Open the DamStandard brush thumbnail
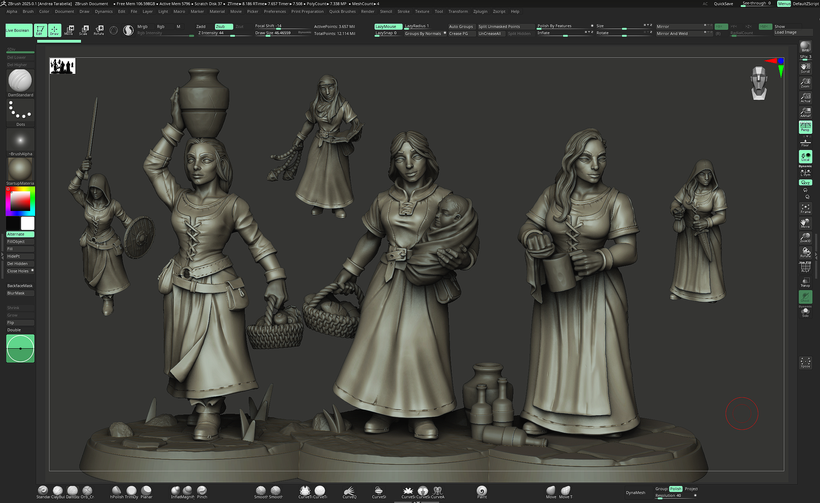Image resolution: width=820 pixels, height=503 pixels. pyautogui.click(x=20, y=80)
